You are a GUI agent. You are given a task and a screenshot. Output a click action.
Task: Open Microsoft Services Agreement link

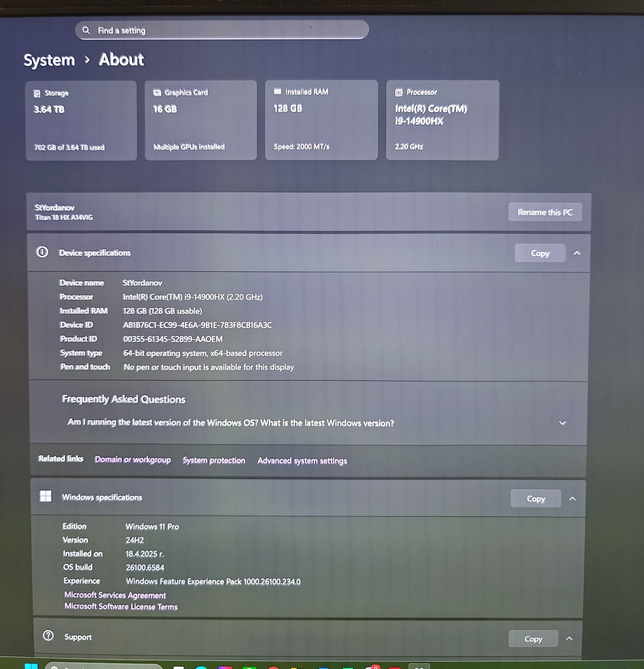pos(115,595)
